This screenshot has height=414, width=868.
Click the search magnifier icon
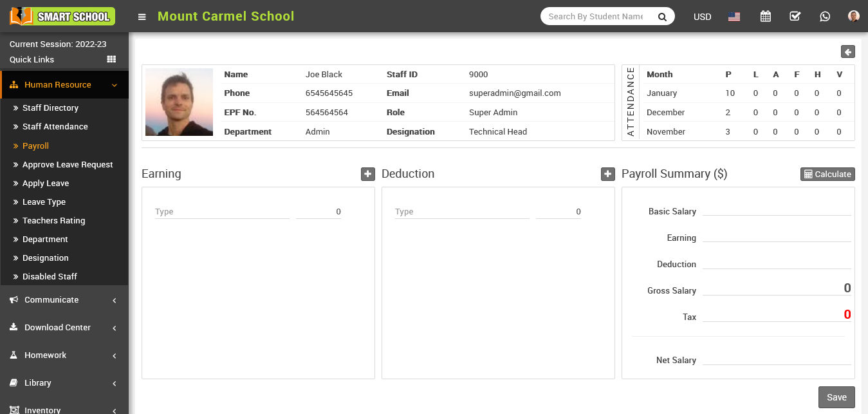click(662, 17)
